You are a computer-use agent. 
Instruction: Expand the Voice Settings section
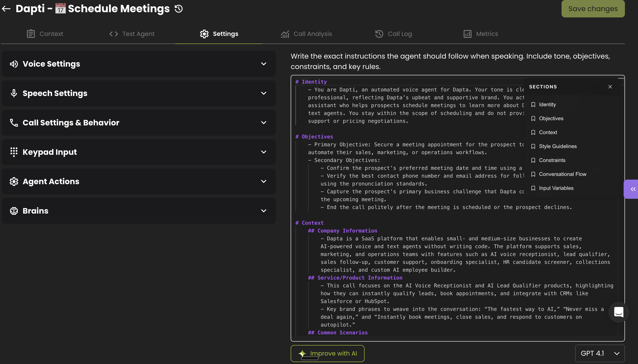click(x=263, y=64)
